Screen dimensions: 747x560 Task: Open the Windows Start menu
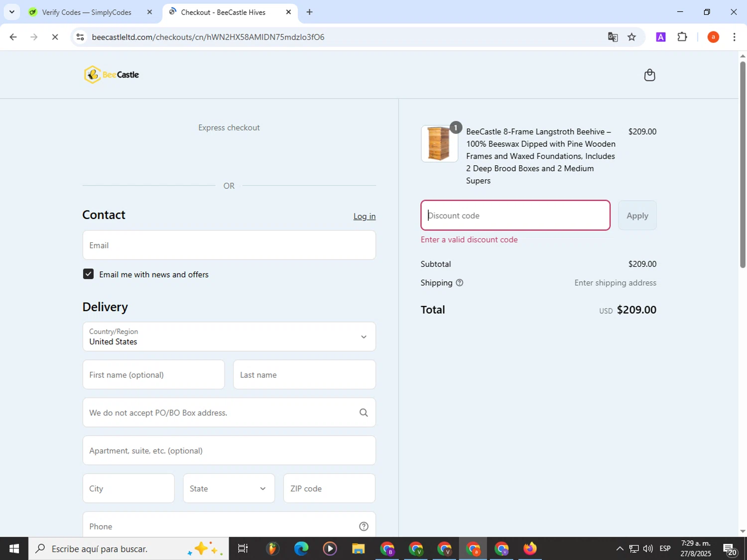tap(14, 549)
